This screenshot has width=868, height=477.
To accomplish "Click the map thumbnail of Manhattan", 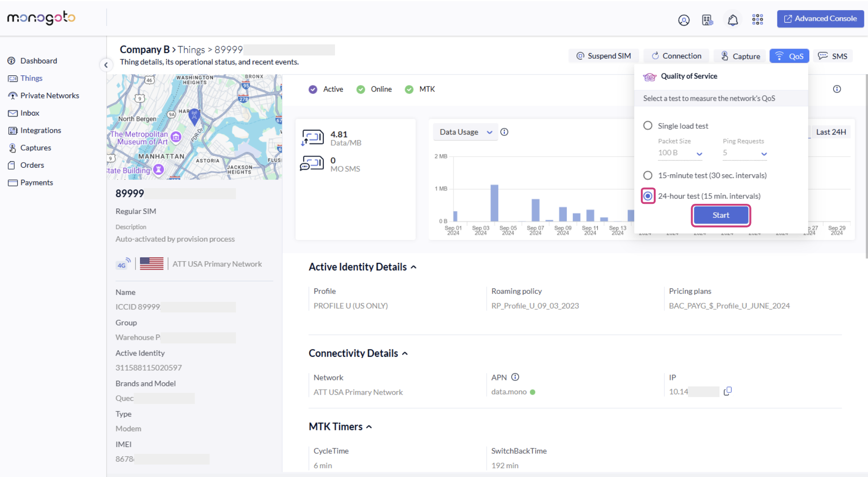I will [x=194, y=127].
